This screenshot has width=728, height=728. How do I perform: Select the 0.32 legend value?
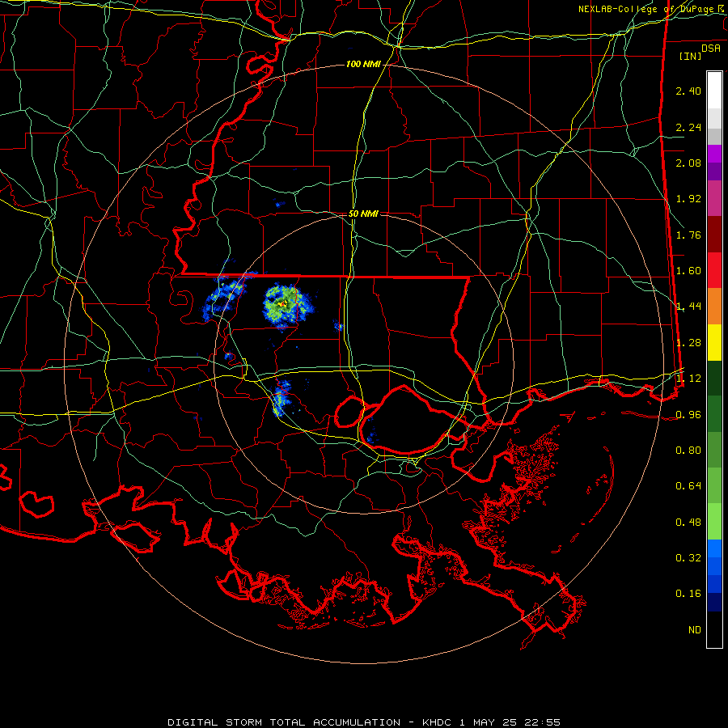click(x=688, y=558)
